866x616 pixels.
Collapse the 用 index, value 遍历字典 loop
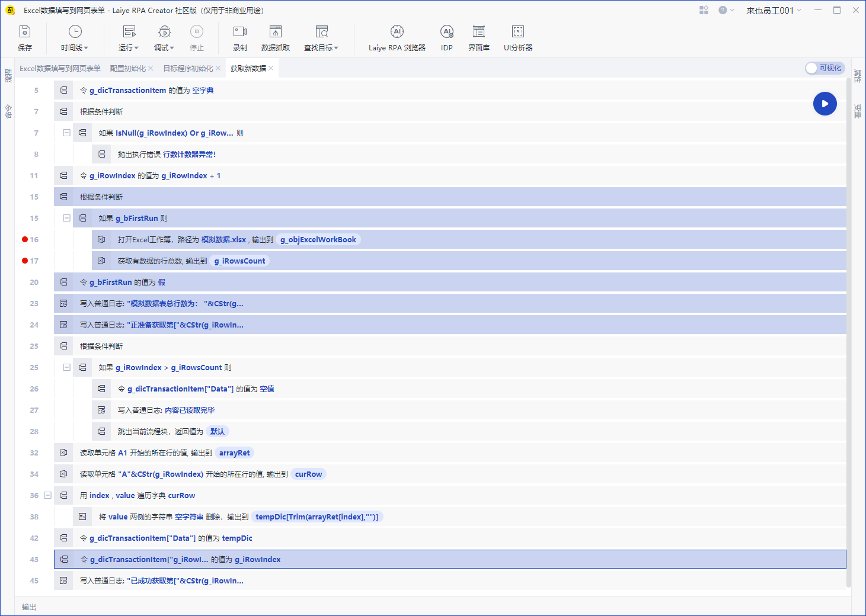pyautogui.click(x=47, y=495)
